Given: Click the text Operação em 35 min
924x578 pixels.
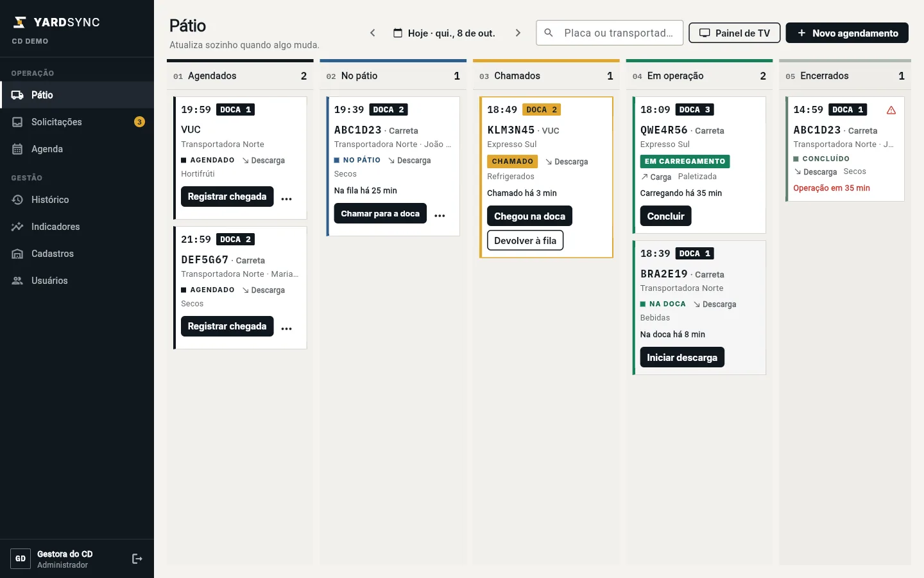Looking at the screenshot, I should click(832, 188).
